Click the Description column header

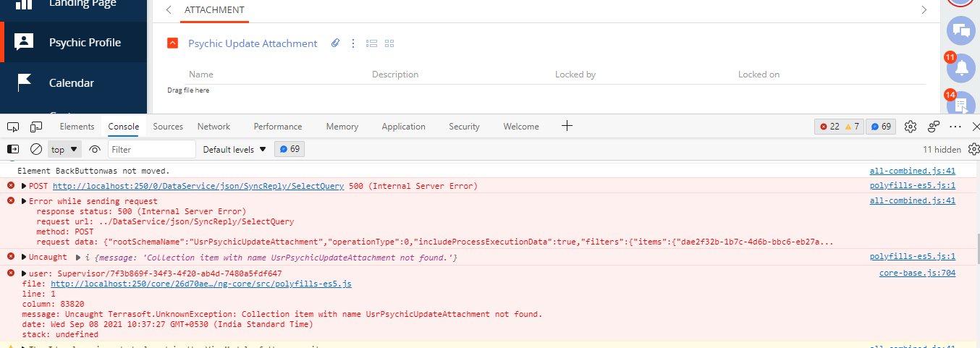(x=395, y=75)
